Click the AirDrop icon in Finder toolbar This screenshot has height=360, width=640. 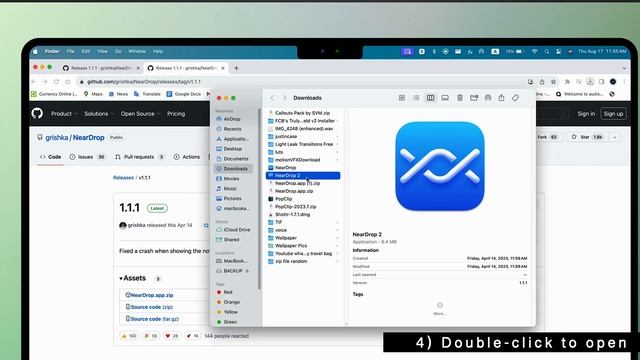(488, 98)
